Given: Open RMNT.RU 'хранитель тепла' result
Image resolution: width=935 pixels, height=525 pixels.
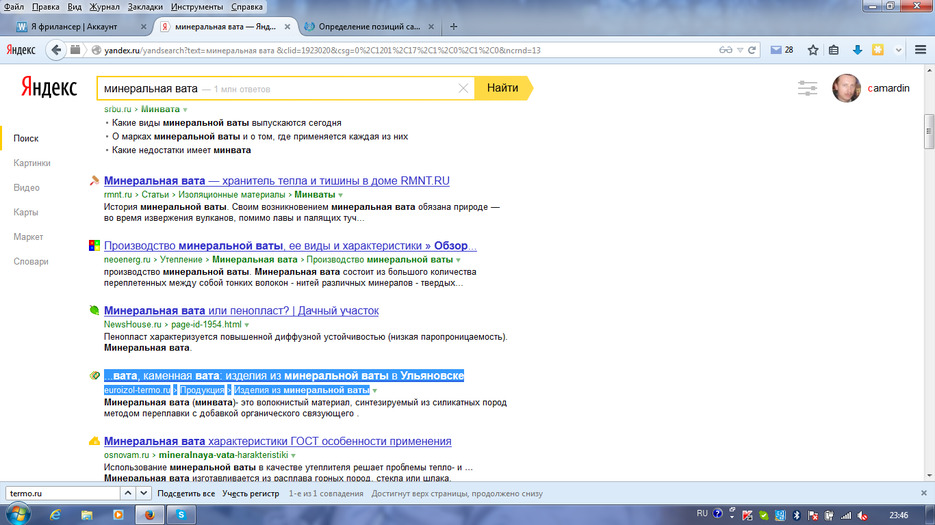Looking at the screenshot, I should pyautogui.click(x=277, y=181).
